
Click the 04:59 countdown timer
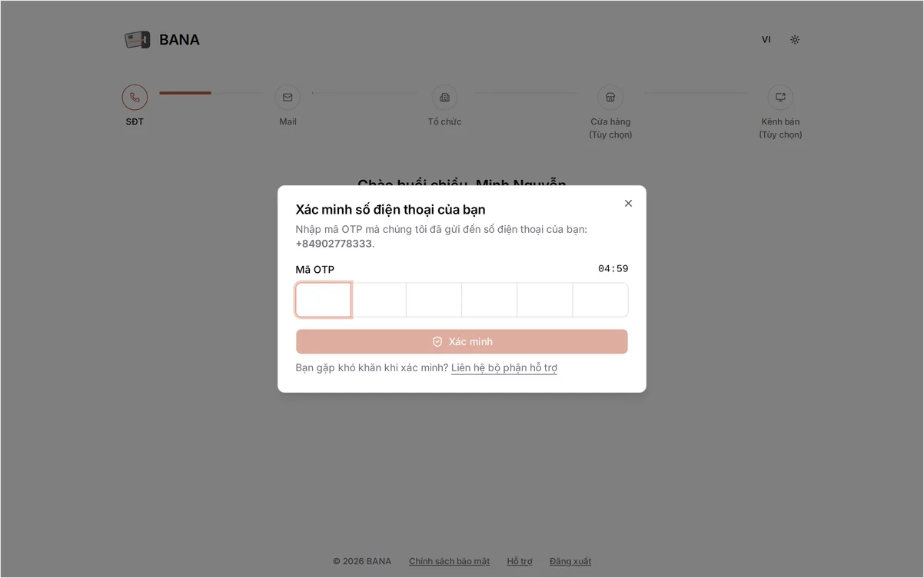click(613, 269)
